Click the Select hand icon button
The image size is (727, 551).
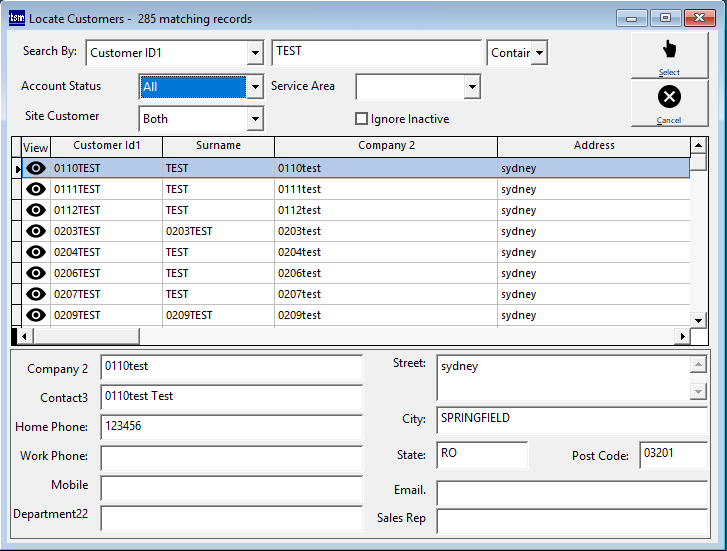[x=669, y=54]
